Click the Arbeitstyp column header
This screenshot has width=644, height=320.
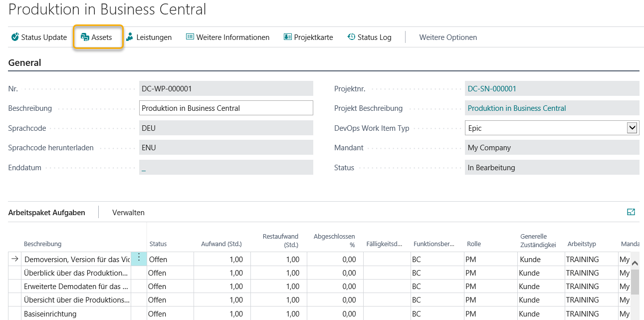582,244
